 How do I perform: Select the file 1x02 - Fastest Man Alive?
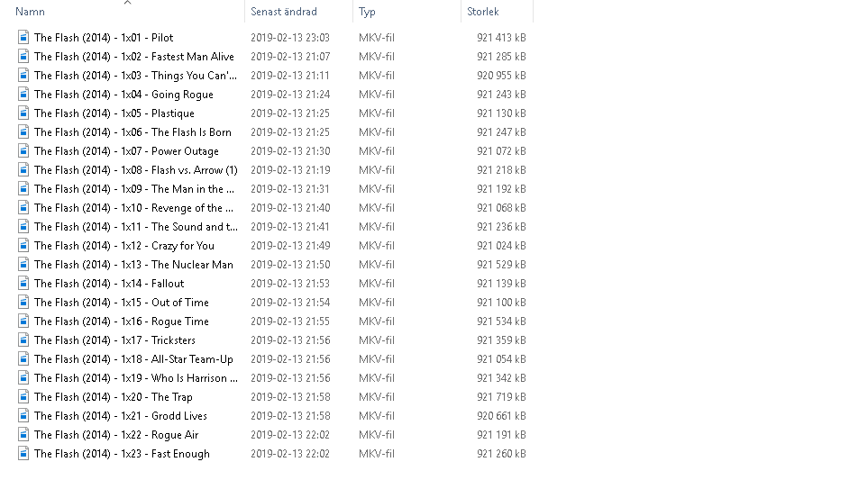[x=133, y=57]
